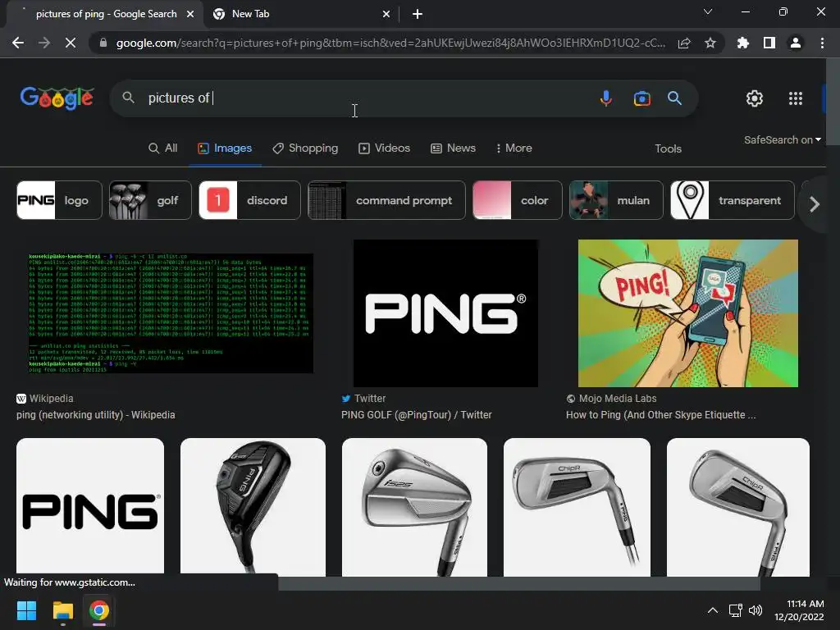Click the blue search magnifier button
The image size is (840, 630).
coord(674,98)
